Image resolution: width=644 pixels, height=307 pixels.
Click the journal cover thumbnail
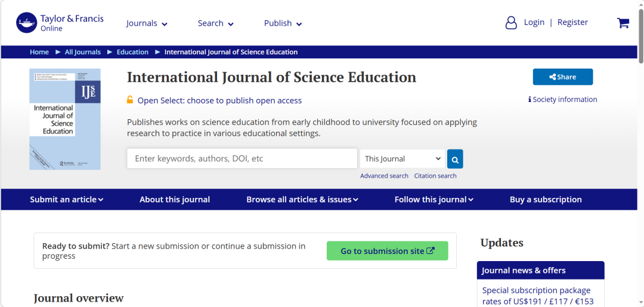point(65,119)
